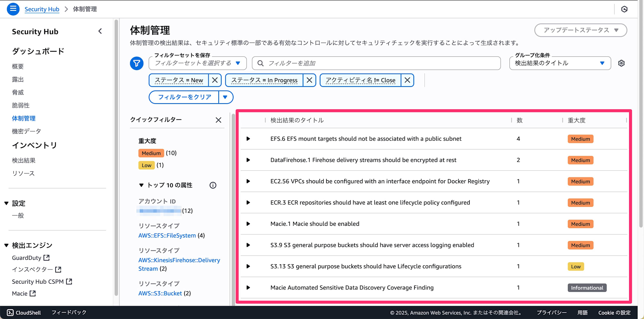Select 体制管理 in the sidebar
Screen dimensions: 644x319
click(24, 118)
